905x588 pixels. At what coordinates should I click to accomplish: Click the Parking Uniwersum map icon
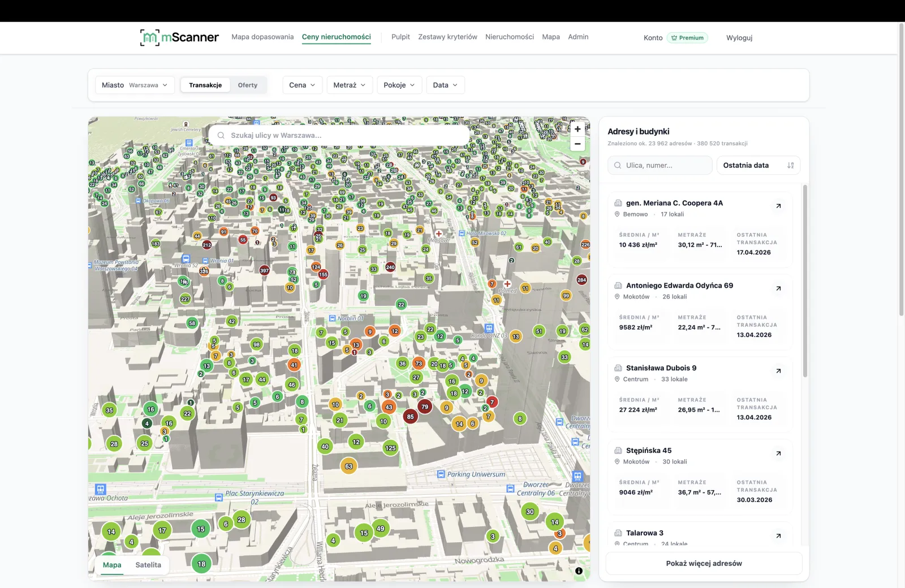441,474
